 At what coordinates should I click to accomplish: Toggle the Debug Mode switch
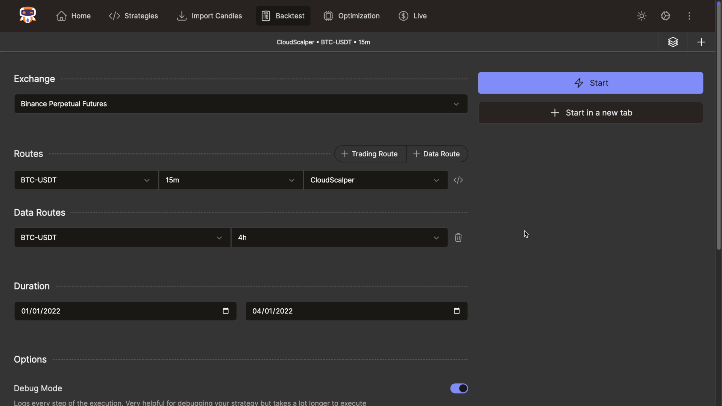(x=459, y=388)
